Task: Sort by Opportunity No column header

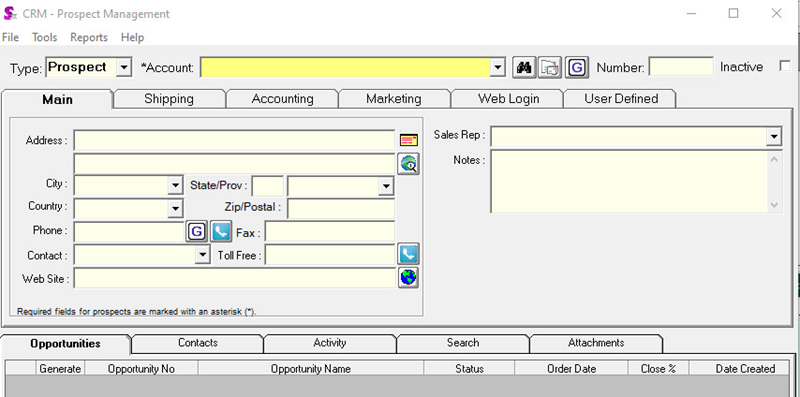Action: 141,368
